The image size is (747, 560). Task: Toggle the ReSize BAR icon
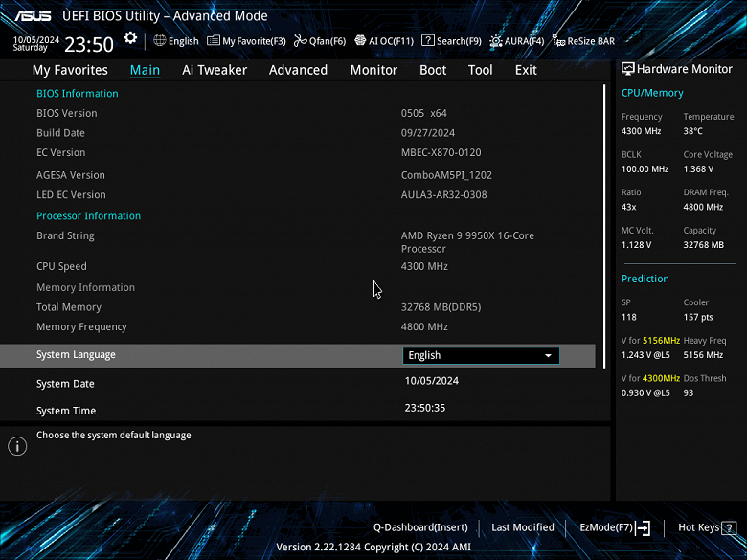click(558, 40)
